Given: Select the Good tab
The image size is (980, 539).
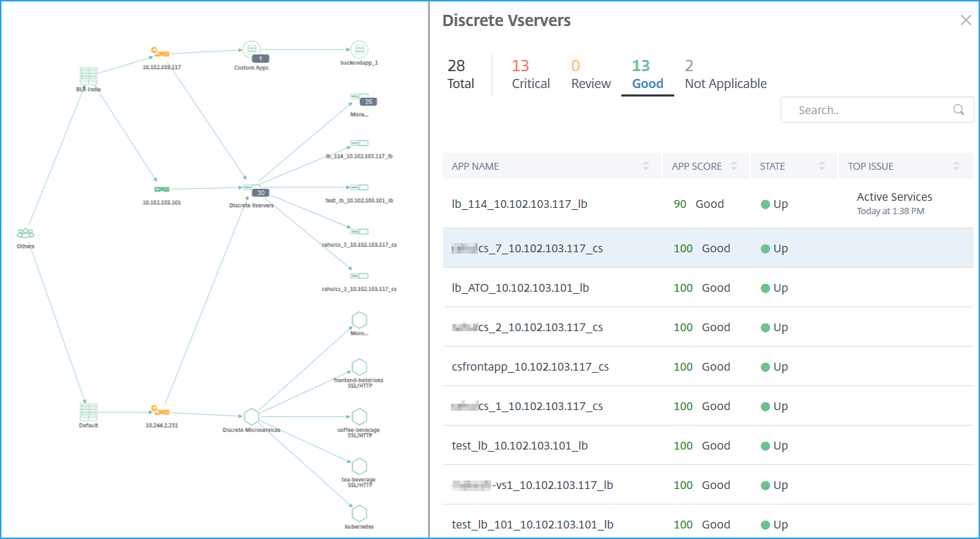Looking at the screenshot, I should pos(647,75).
